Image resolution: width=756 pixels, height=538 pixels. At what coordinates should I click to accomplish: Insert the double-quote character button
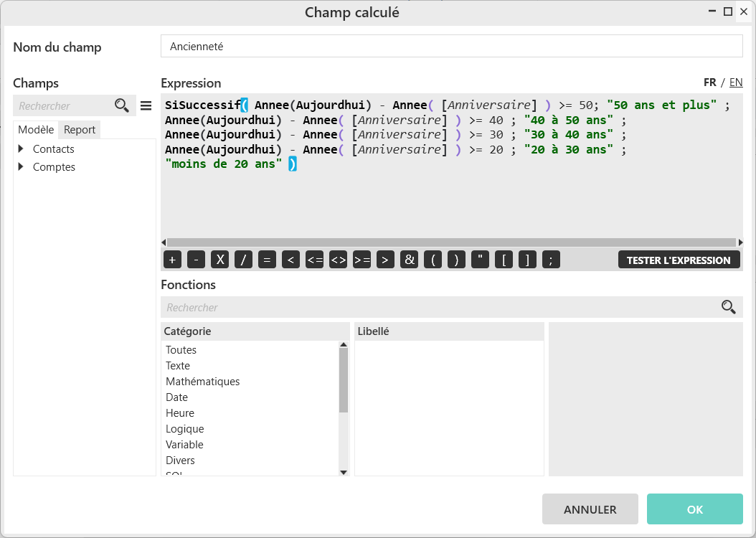click(x=480, y=260)
